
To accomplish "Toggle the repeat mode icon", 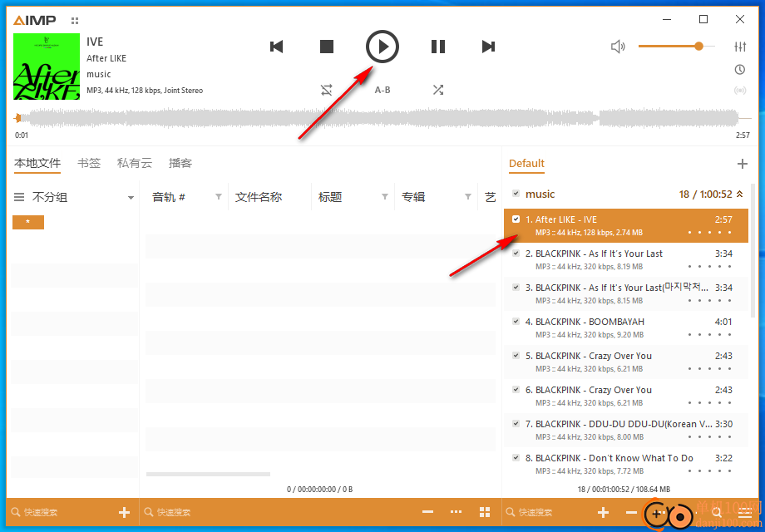I will tap(327, 90).
